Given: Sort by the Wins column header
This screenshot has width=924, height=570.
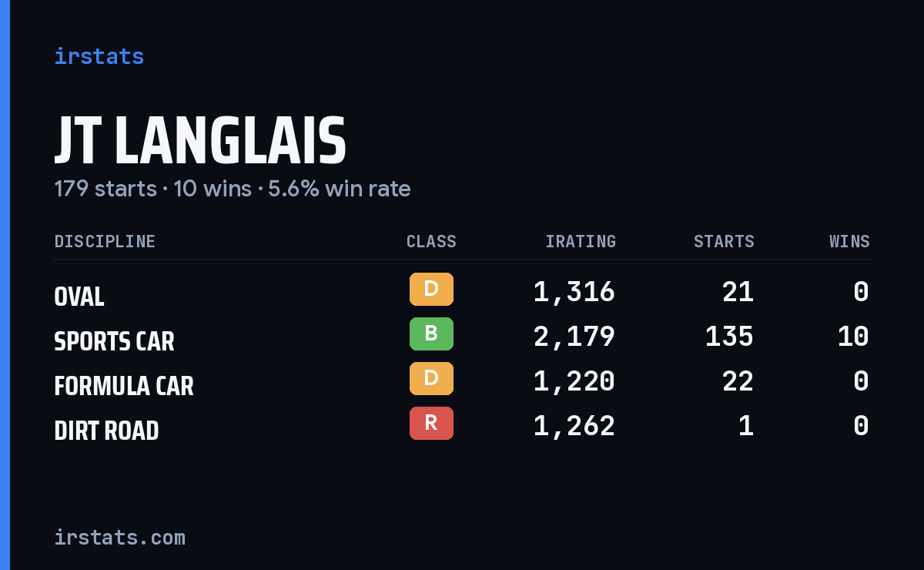Looking at the screenshot, I should [x=849, y=242].
